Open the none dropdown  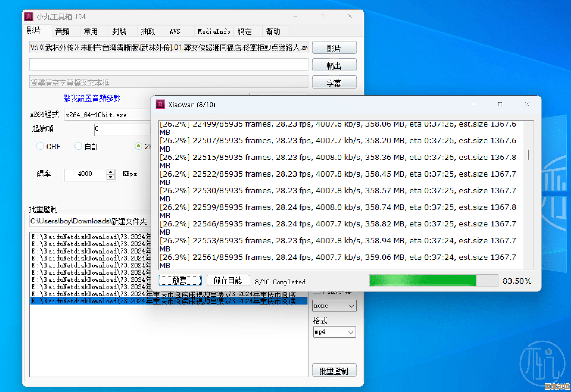coord(334,306)
